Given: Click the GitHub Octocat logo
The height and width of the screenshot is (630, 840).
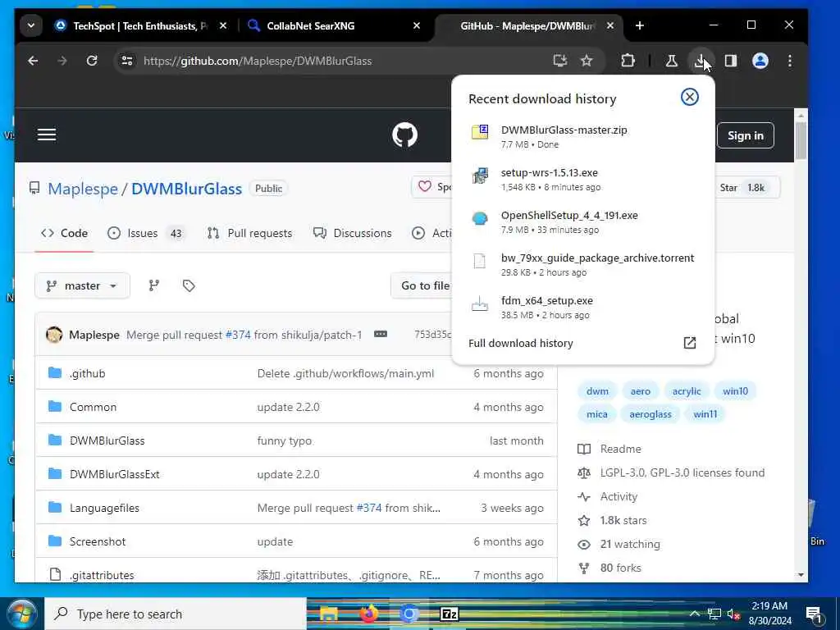Looking at the screenshot, I should point(404,135).
